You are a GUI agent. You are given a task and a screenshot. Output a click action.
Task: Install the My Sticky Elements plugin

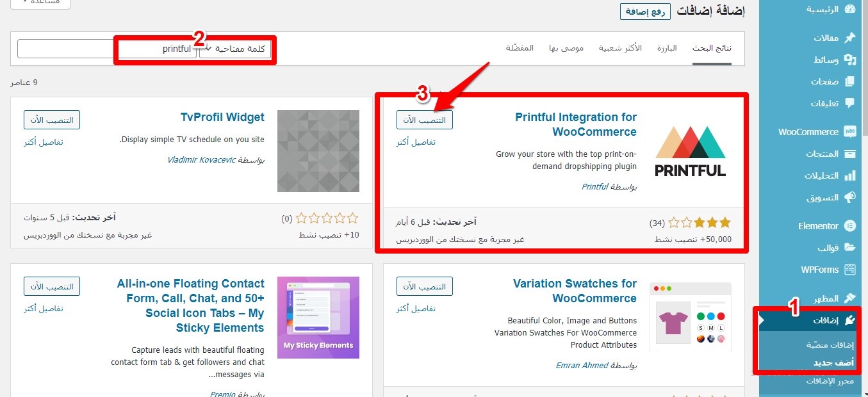[52, 286]
